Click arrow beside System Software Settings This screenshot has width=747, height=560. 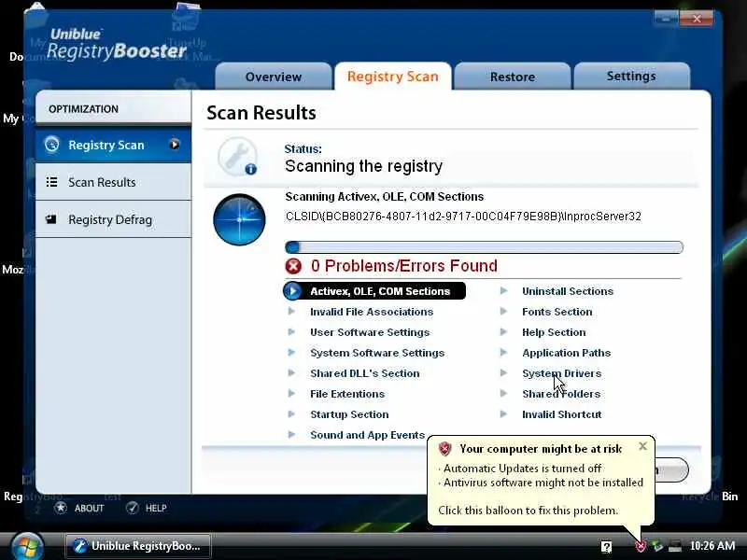pyautogui.click(x=291, y=353)
